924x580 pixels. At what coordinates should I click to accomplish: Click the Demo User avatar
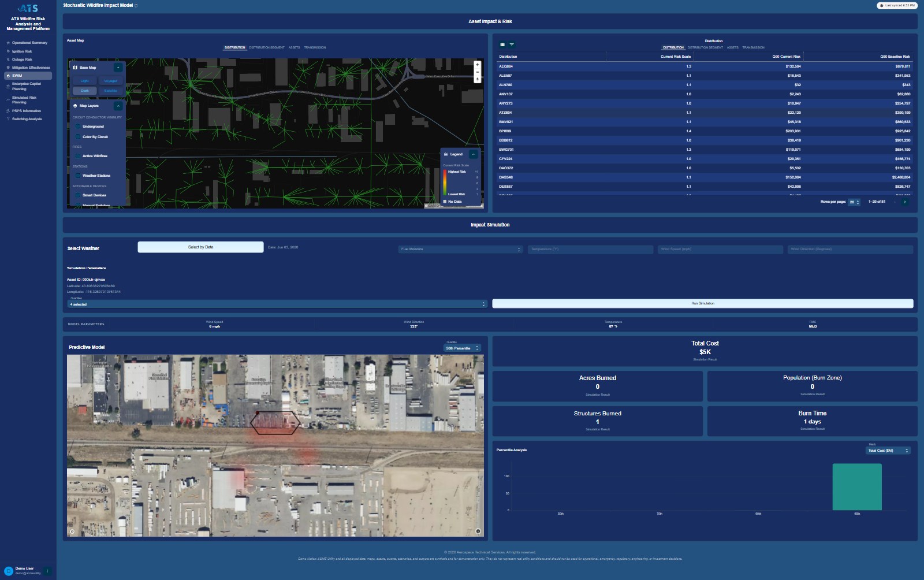point(9,571)
